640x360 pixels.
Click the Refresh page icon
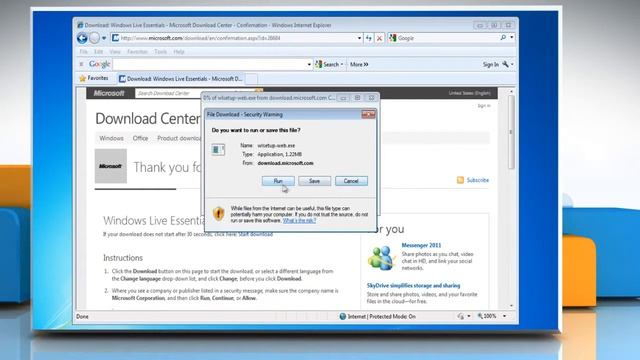coord(369,38)
